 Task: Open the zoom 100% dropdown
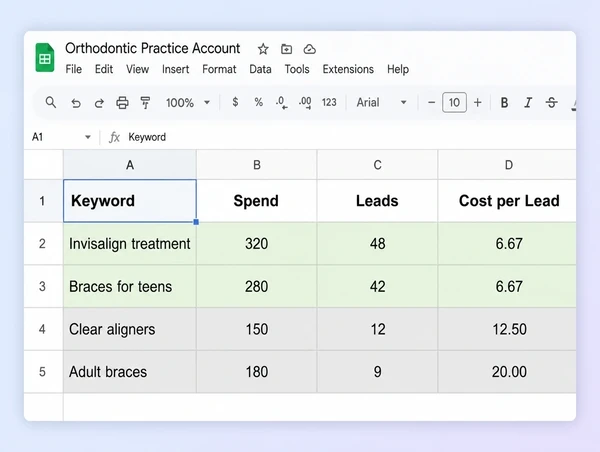pos(188,103)
